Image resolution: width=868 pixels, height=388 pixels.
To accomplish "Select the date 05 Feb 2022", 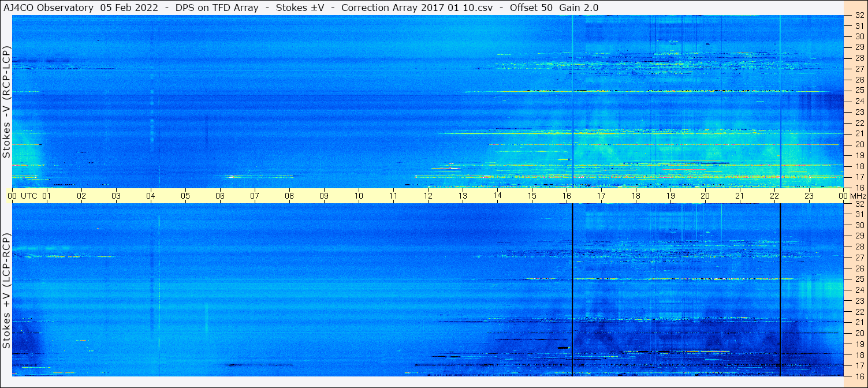I will (129, 8).
